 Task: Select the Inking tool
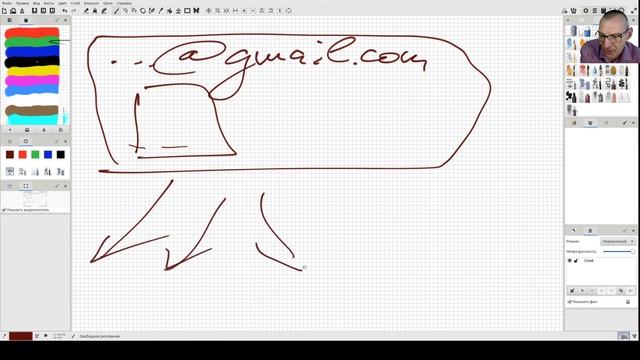(152, 11)
